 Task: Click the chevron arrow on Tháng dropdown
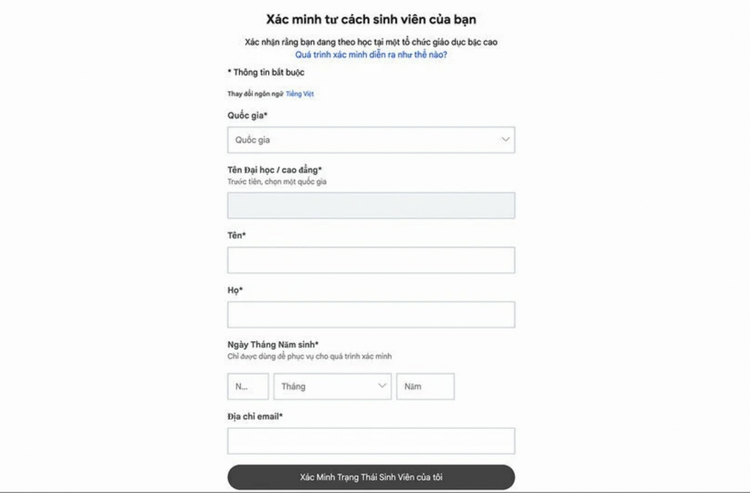(382, 386)
